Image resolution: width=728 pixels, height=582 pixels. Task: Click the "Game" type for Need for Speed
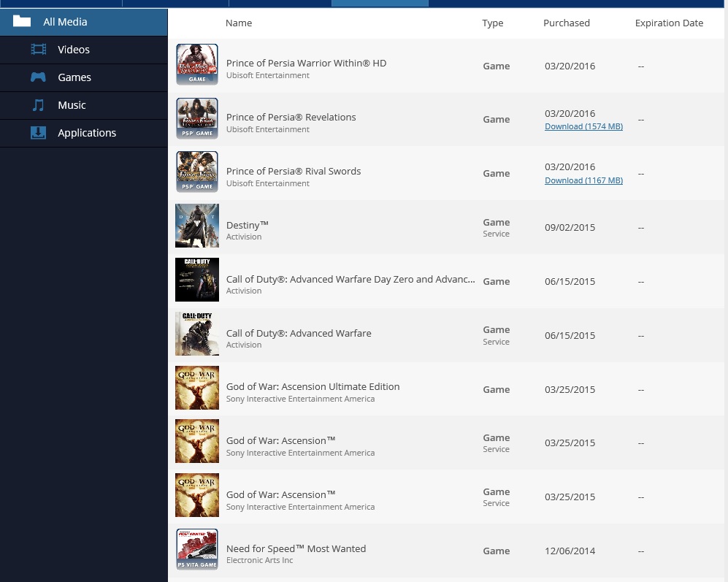[497, 551]
